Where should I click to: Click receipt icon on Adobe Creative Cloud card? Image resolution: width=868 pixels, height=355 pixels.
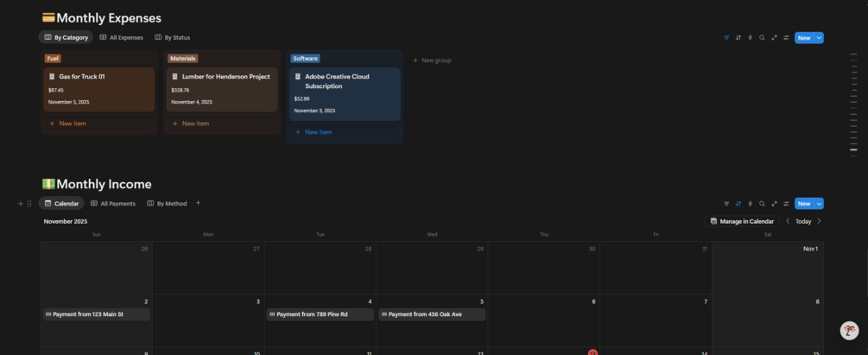(x=297, y=76)
